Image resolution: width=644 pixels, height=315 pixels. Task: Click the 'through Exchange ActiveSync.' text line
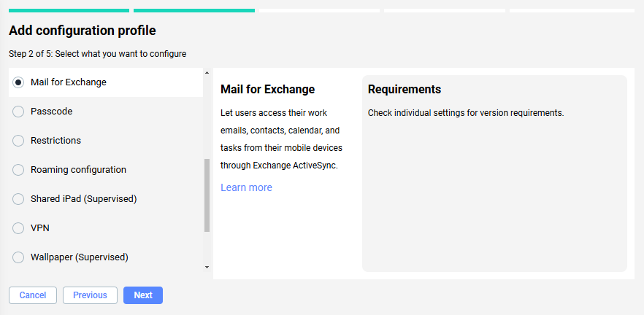[279, 166]
